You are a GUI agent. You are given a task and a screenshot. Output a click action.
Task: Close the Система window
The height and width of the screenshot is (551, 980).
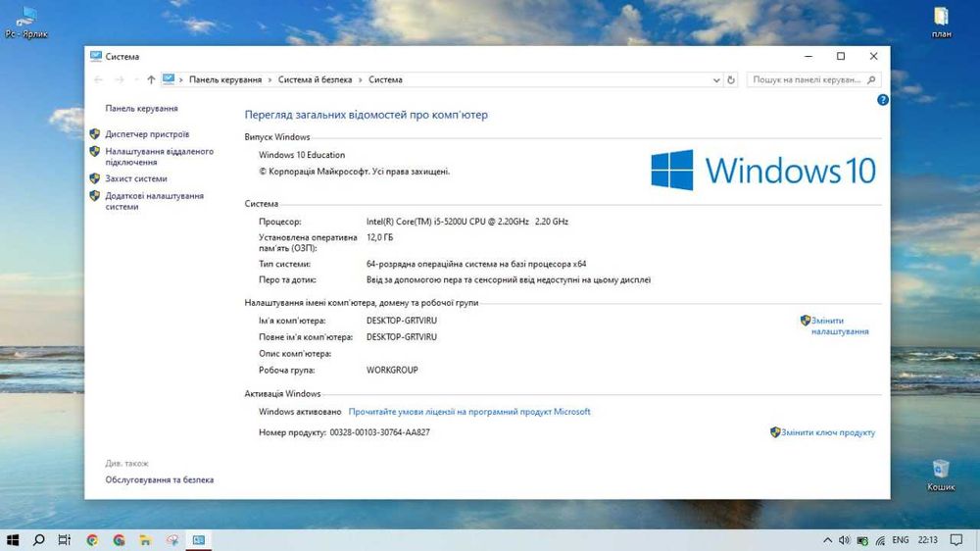[x=874, y=56]
